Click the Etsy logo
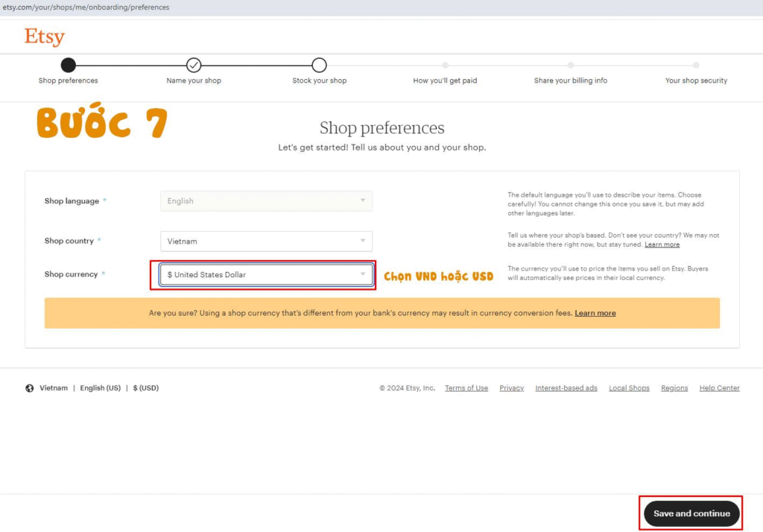Screen dimensions: 763x532 pos(44,37)
